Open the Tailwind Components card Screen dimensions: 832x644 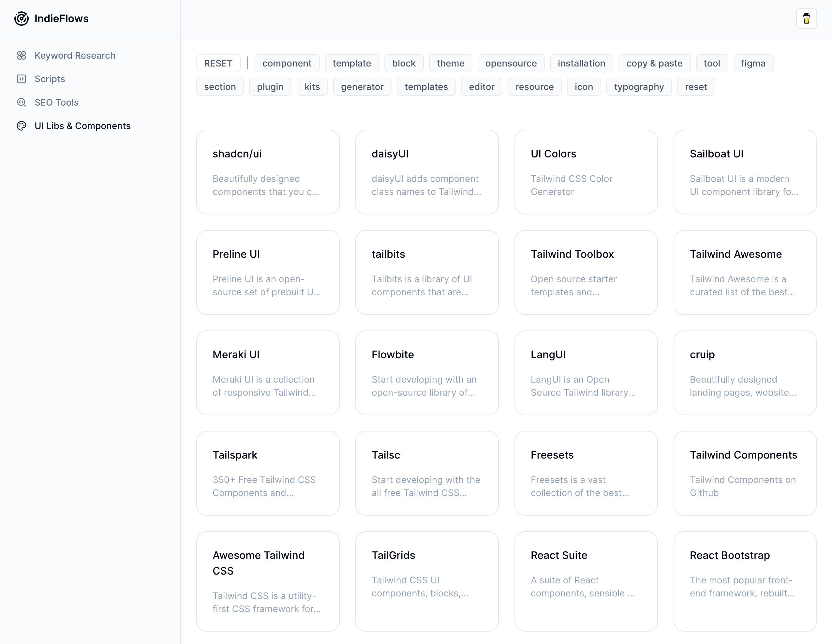point(745,473)
